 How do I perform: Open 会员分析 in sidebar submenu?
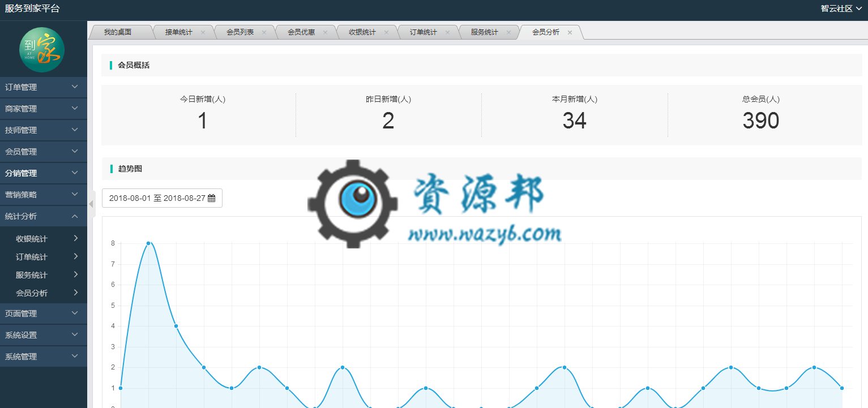point(44,293)
